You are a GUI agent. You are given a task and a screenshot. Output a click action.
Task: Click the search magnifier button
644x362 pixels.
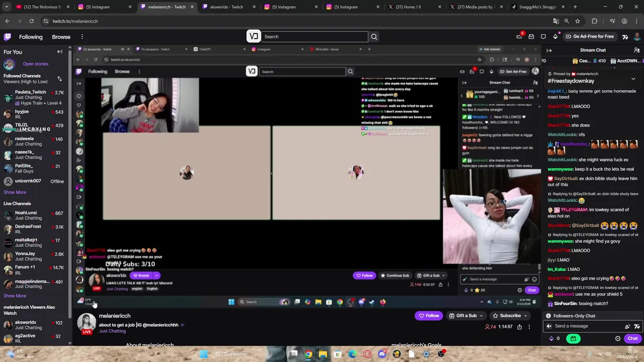pyautogui.click(x=374, y=37)
